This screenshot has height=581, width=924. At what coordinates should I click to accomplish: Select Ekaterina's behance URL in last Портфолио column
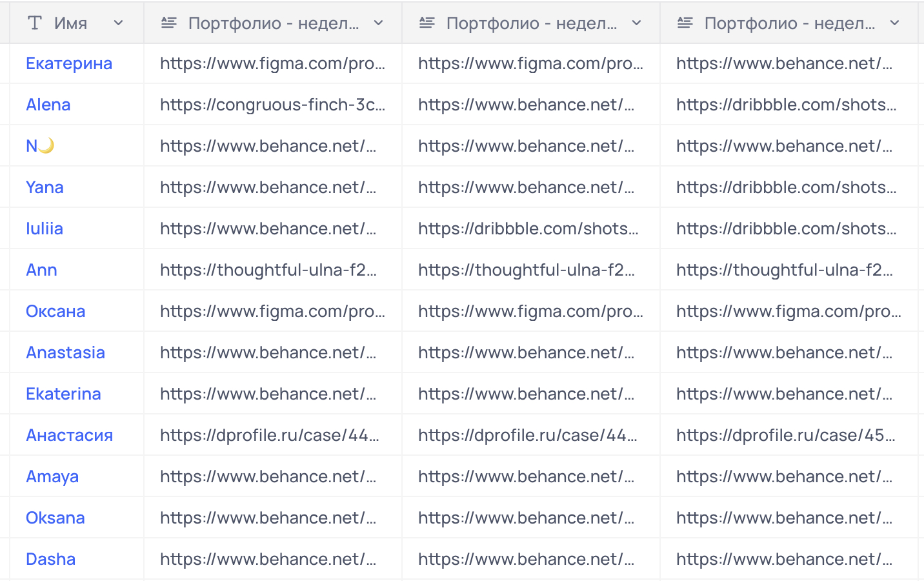pos(789,394)
